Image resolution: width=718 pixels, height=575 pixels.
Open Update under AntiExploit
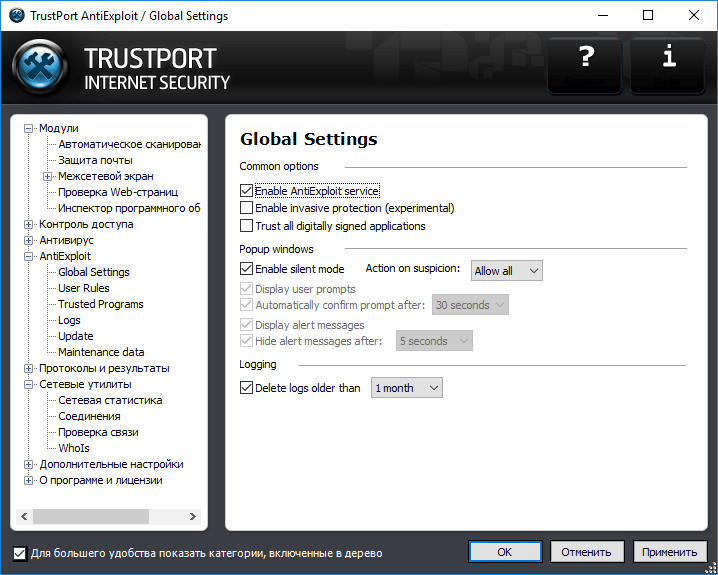(x=76, y=336)
